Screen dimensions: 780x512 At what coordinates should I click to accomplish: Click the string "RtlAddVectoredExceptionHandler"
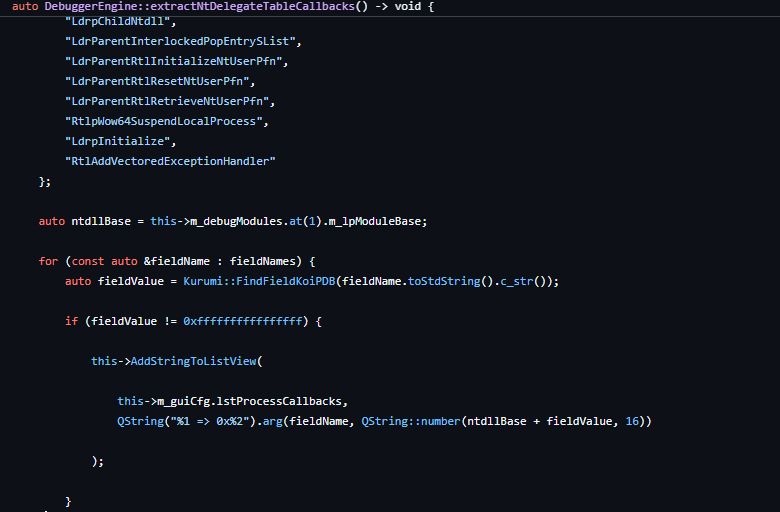(170, 161)
